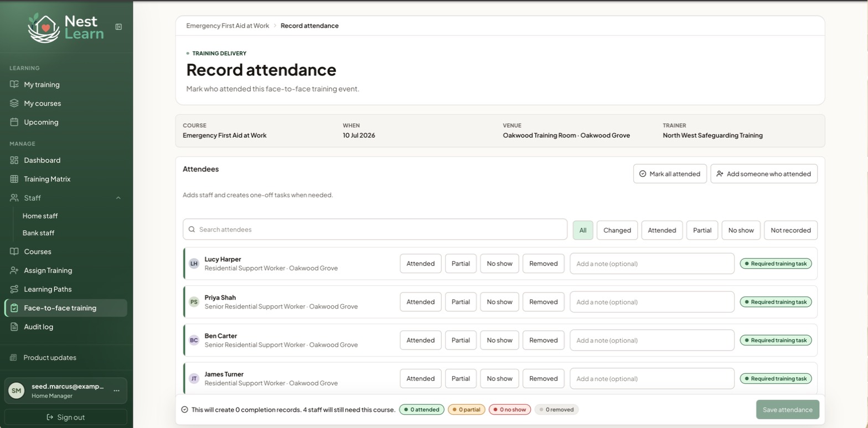Collapse the Staff section chevron
The width and height of the screenshot is (868, 428).
click(x=118, y=198)
